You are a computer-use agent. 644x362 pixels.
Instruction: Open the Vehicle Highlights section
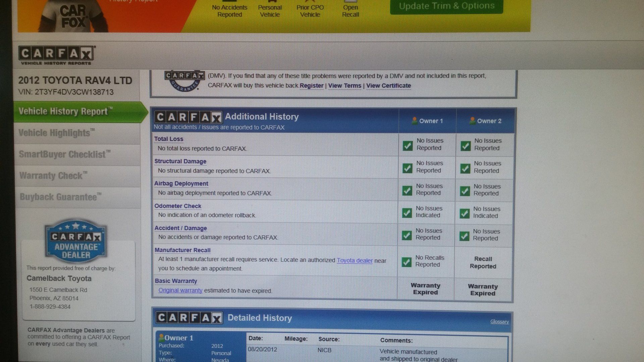tap(77, 133)
